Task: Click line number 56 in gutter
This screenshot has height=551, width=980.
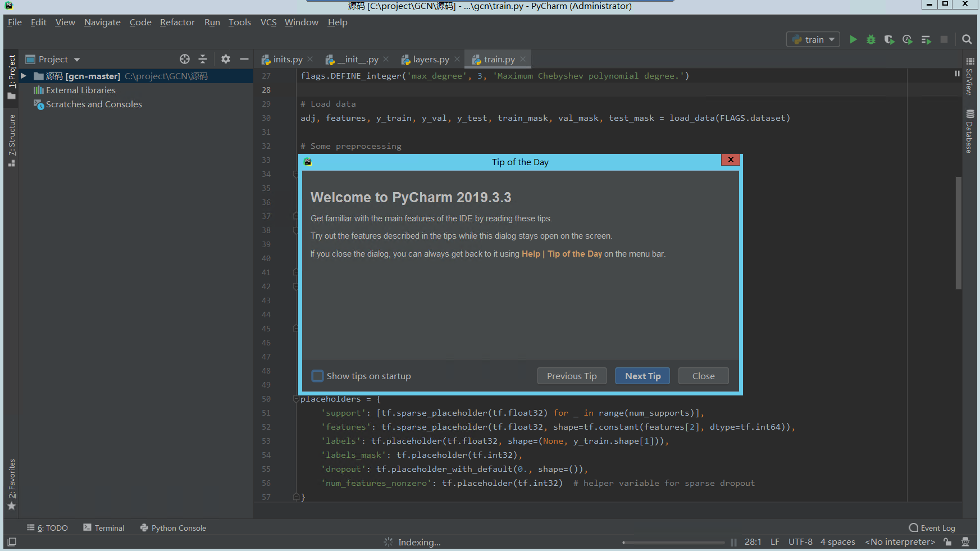Action: [x=266, y=483]
